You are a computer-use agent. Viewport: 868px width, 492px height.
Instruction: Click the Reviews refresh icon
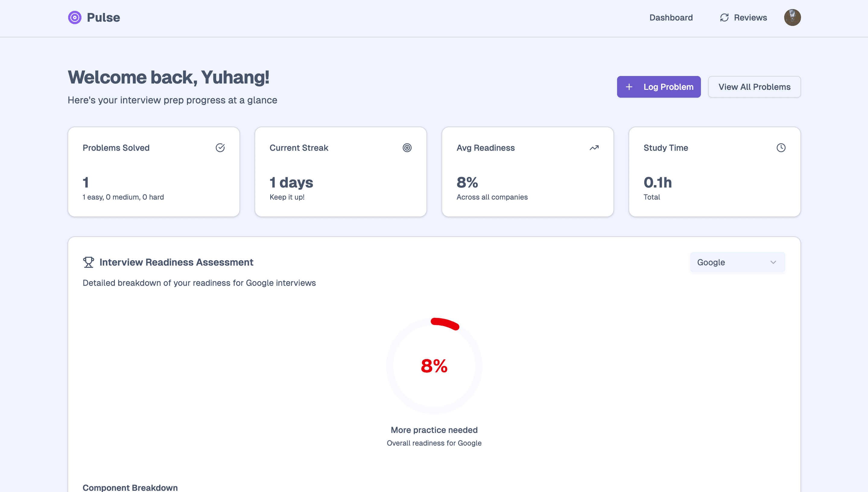tap(724, 17)
